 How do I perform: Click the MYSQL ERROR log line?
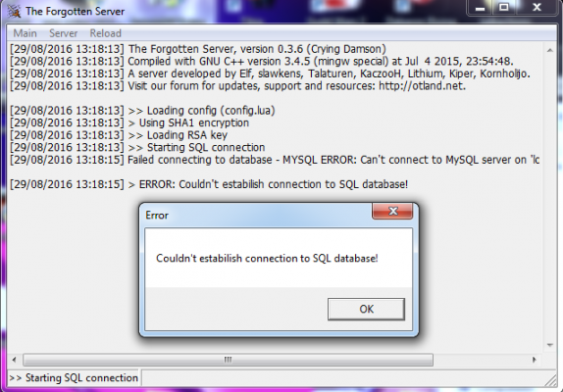(275, 160)
